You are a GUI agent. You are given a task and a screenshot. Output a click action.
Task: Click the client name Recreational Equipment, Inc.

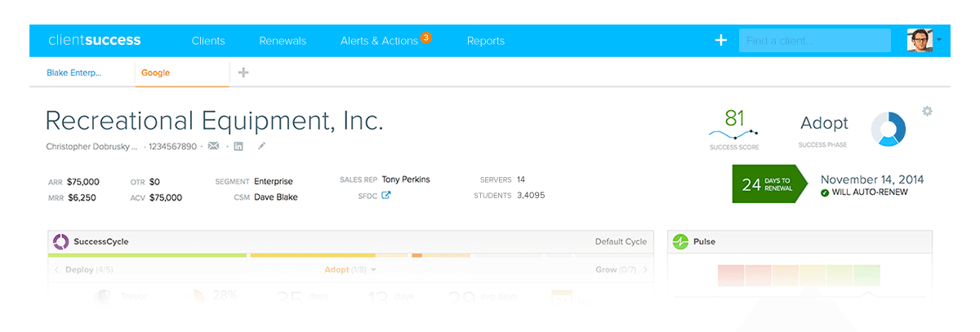click(214, 121)
